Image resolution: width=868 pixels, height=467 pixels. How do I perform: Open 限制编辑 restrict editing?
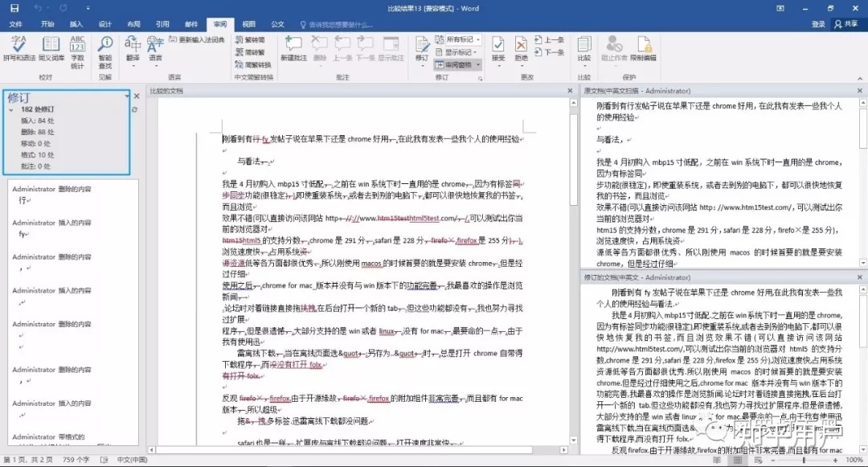point(643,47)
